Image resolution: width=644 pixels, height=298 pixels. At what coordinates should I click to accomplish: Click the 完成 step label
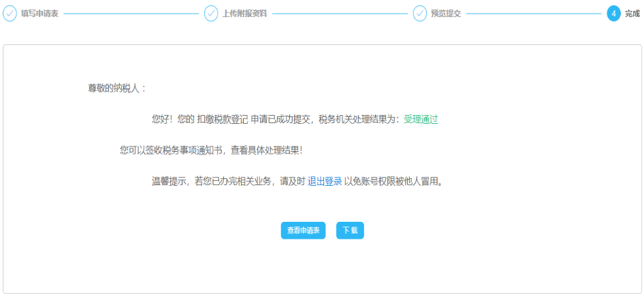point(632,14)
